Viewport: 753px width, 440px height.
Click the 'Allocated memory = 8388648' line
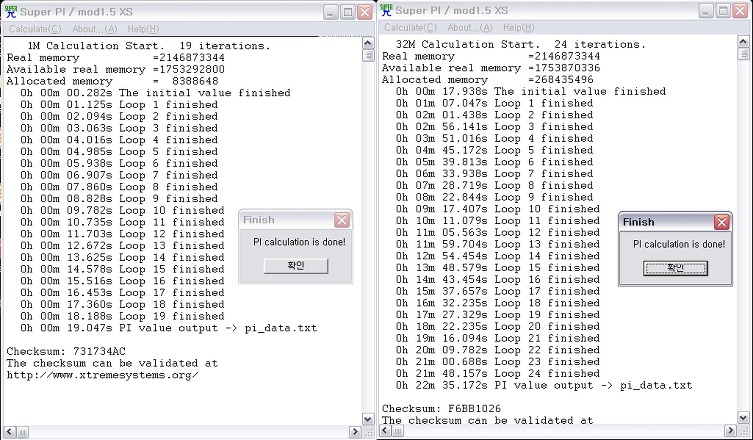point(112,81)
